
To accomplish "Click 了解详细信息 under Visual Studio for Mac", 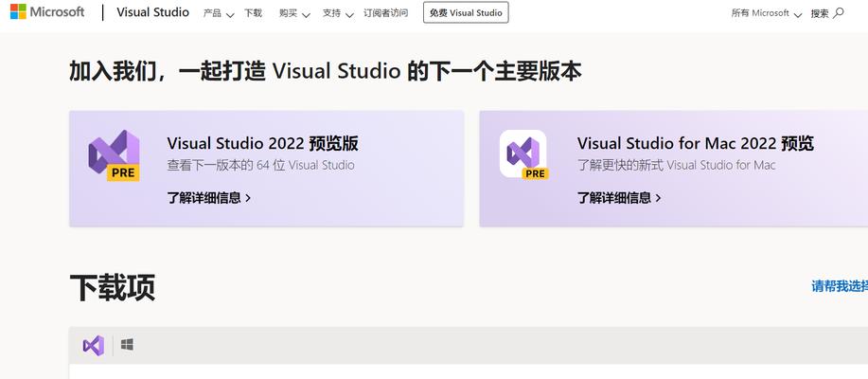I will (619, 198).
